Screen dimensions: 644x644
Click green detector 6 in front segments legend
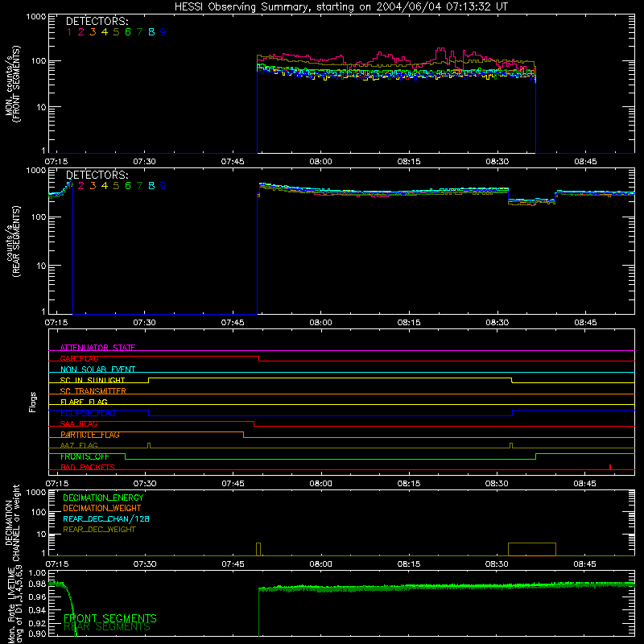click(x=128, y=32)
